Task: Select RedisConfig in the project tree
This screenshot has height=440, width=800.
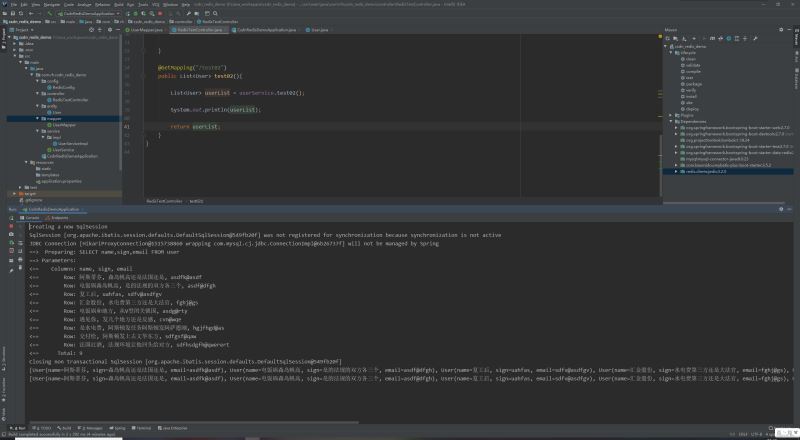Action: coord(63,87)
